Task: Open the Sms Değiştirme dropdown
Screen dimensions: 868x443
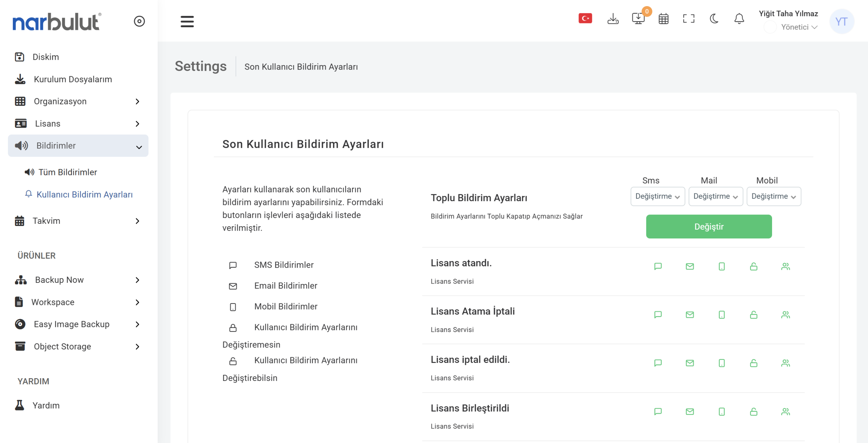Action: click(657, 196)
